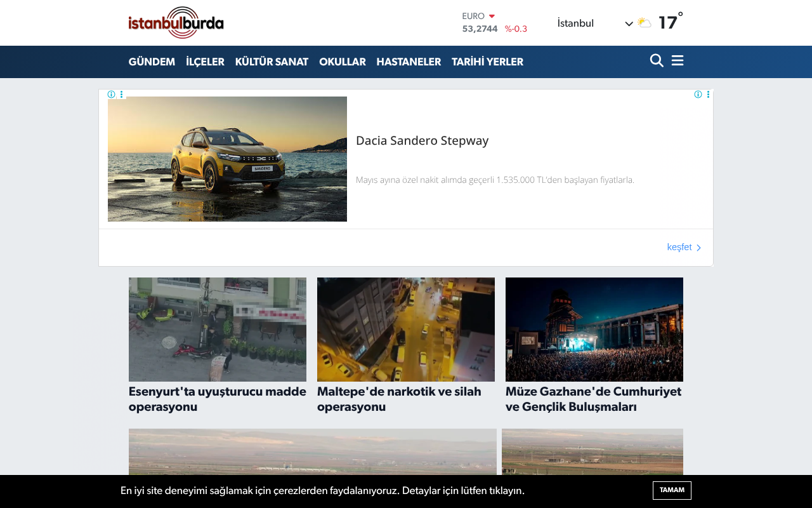This screenshot has width=812, height=508.
Task: Open the OKULLAR menu item
Action: click(343, 62)
